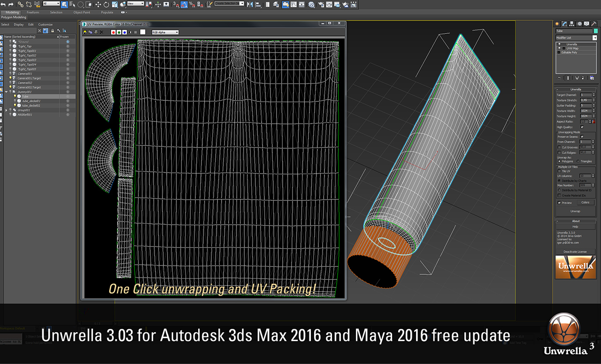Open Select by Name dialog icon
The width and height of the screenshot is (601, 364).
[x=73, y=4]
